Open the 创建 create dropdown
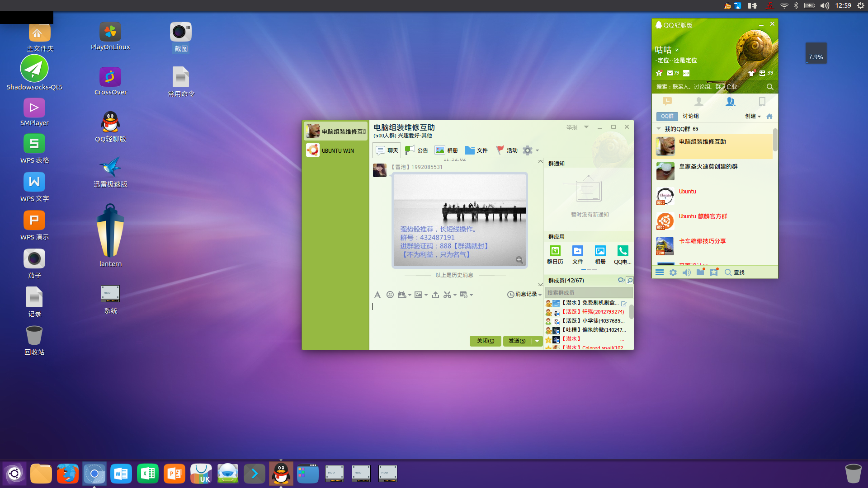The height and width of the screenshot is (488, 868). (753, 116)
